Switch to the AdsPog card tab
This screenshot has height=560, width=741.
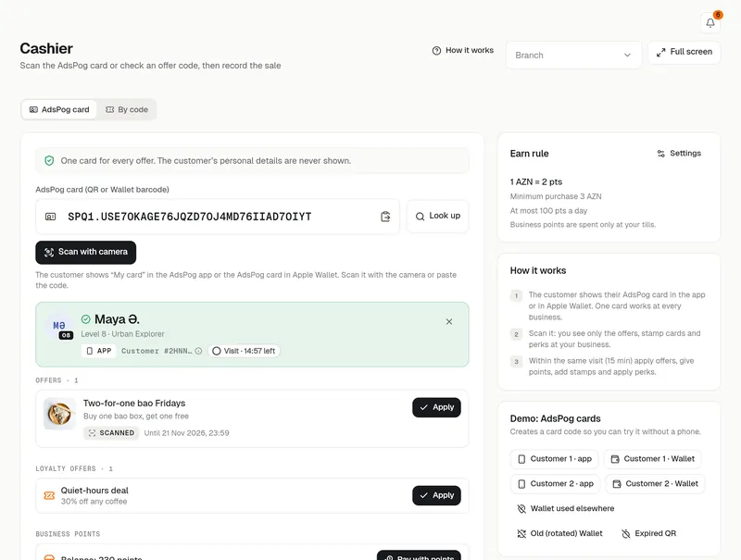pos(59,109)
